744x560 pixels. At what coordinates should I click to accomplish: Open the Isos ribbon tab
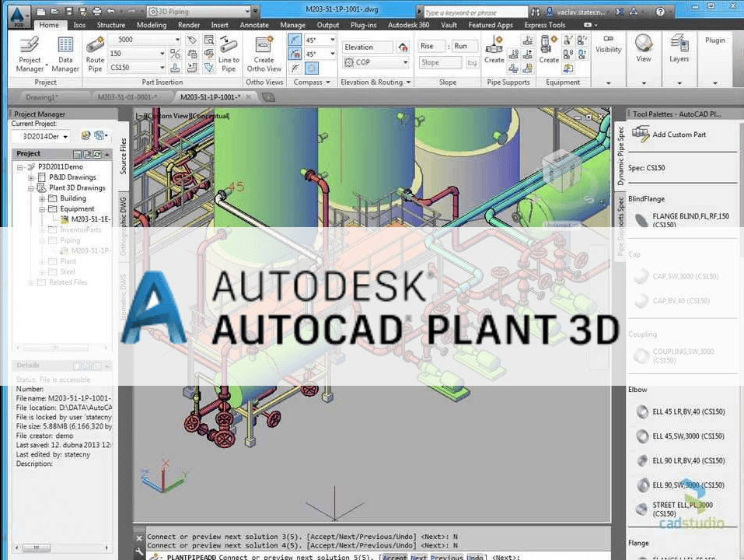pyautogui.click(x=79, y=25)
